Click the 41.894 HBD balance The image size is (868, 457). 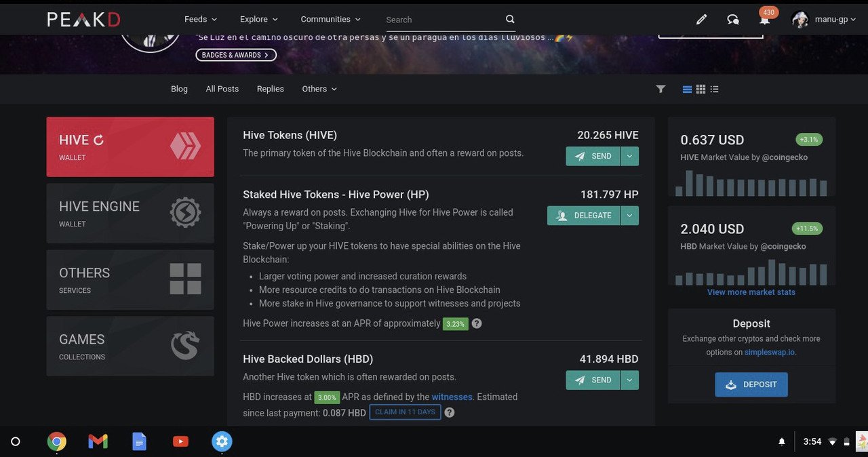609,359
